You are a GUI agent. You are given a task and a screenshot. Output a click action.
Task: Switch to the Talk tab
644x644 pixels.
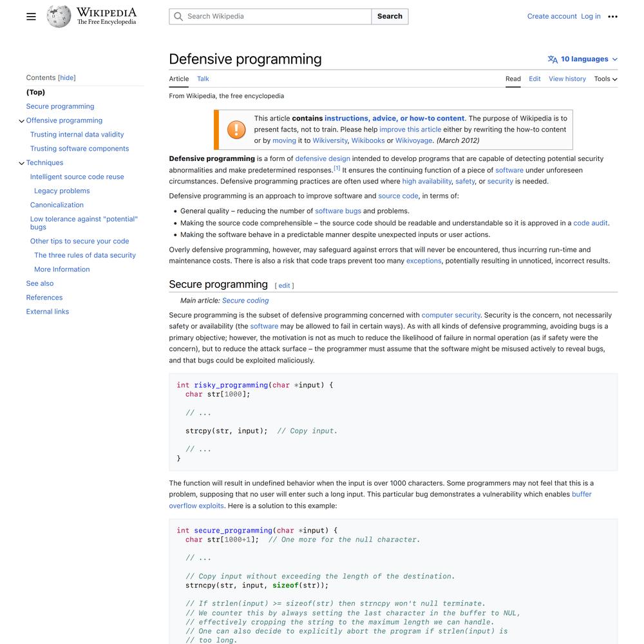pos(203,79)
